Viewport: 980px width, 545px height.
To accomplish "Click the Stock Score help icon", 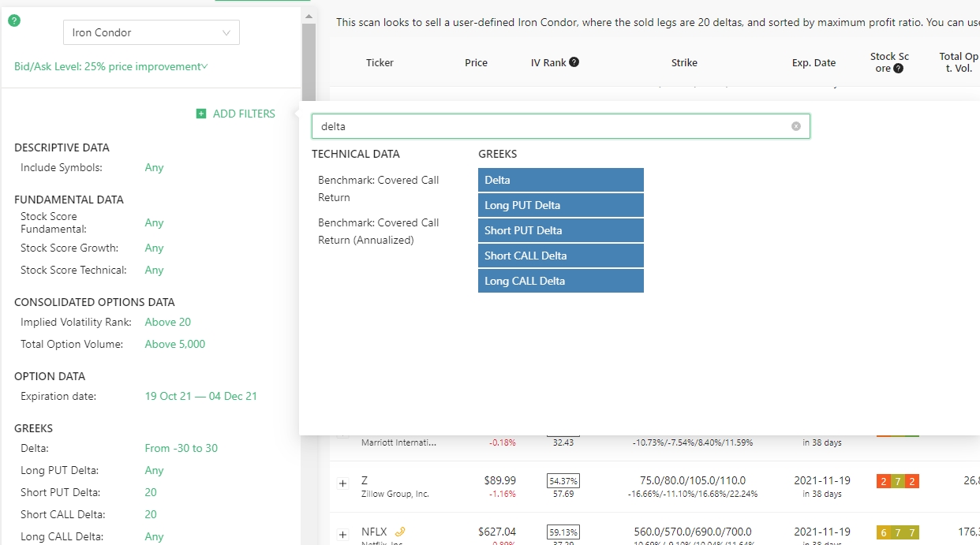I will (898, 69).
